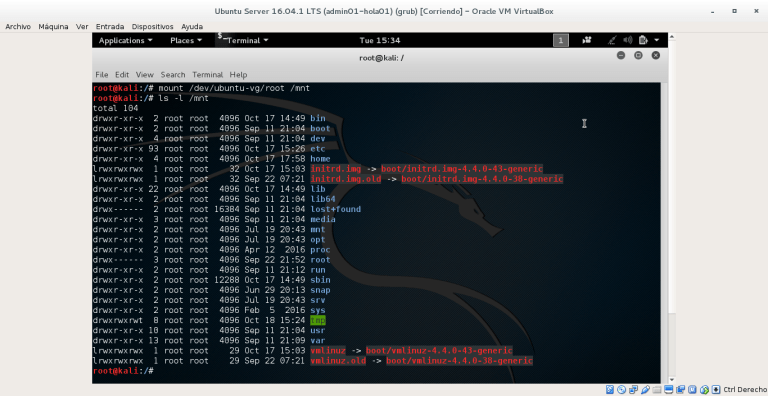This screenshot has width=768, height=396.
Task: Open the Edit menu in the terminal
Action: click(122, 74)
